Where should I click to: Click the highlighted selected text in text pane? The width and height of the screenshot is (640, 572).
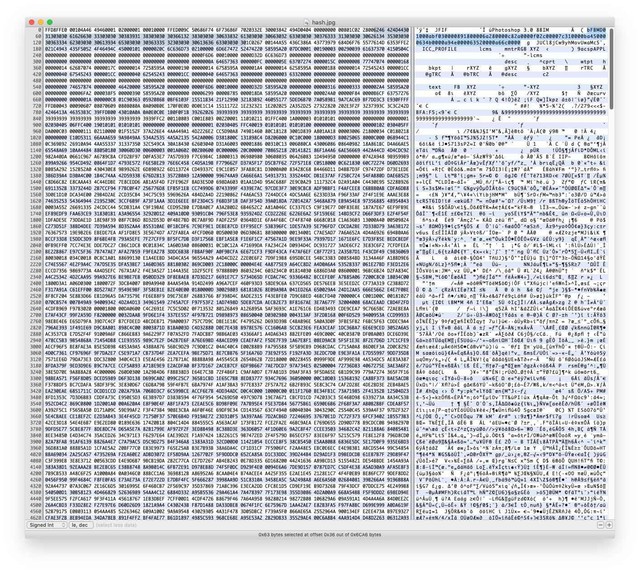(x=511, y=36)
